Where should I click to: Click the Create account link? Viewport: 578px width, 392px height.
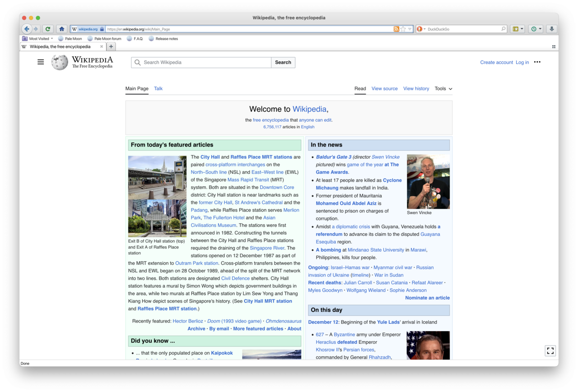[x=496, y=62]
